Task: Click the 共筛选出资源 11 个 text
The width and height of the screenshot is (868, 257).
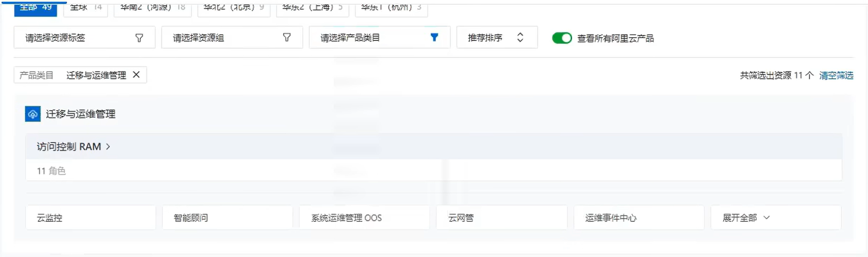Action: pyautogui.click(x=776, y=76)
